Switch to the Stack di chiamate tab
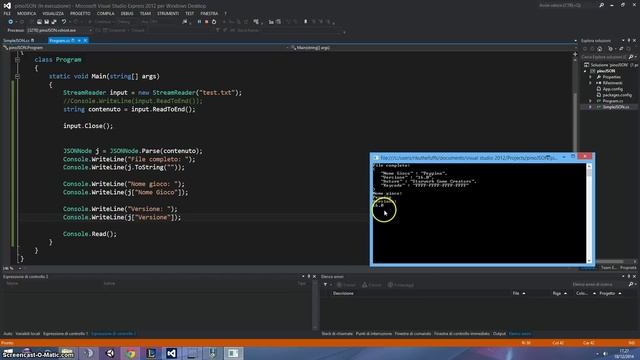Viewport: 640px width, 360px height. coord(337,334)
